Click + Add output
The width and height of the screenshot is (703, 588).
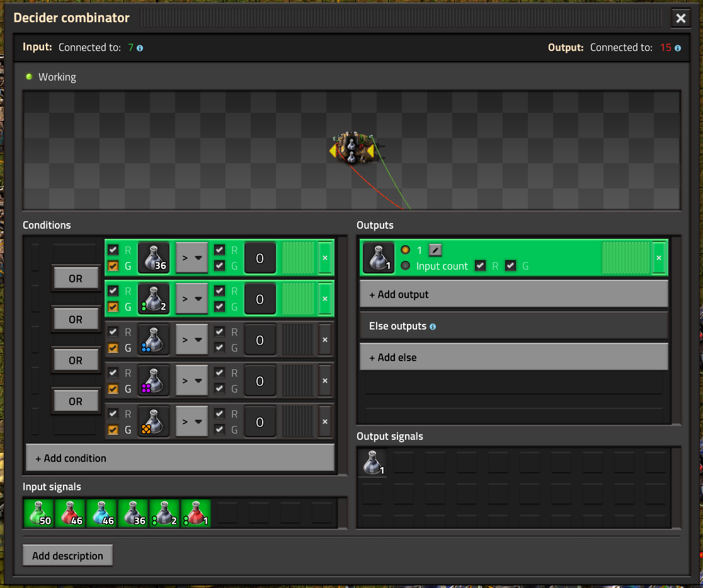(514, 294)
